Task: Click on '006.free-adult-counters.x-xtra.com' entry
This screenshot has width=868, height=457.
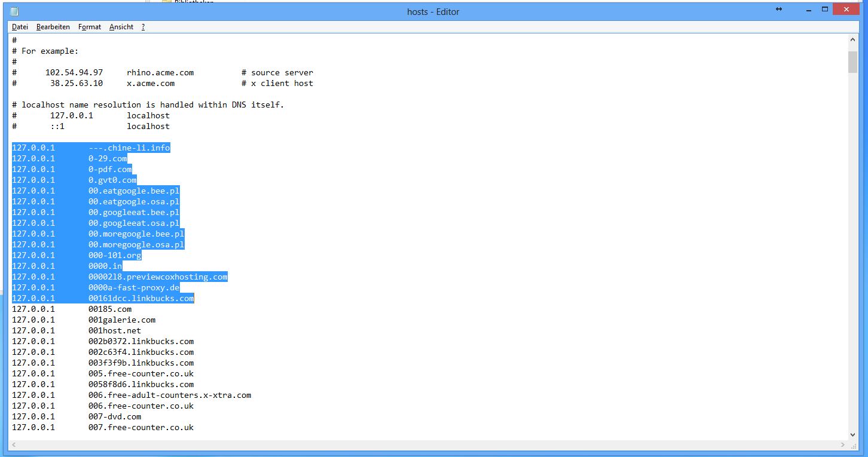Action: (170, 395)
